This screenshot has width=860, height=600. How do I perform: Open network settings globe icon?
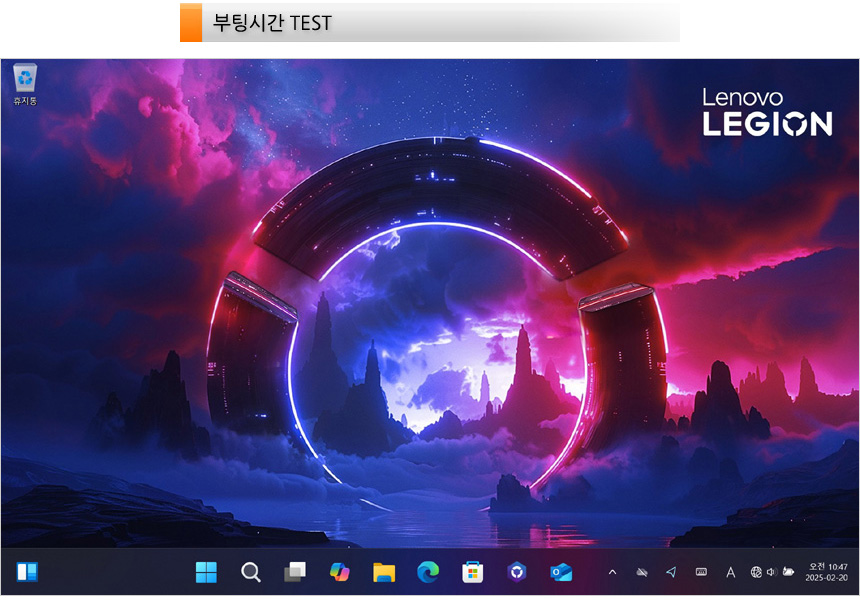[x=756, y=572]
